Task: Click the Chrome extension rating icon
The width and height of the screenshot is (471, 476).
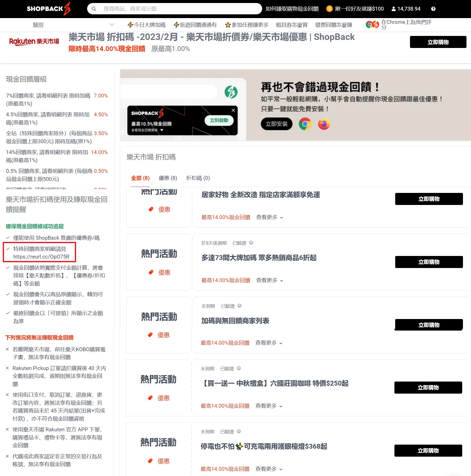Action: click(x=372, y=25)
